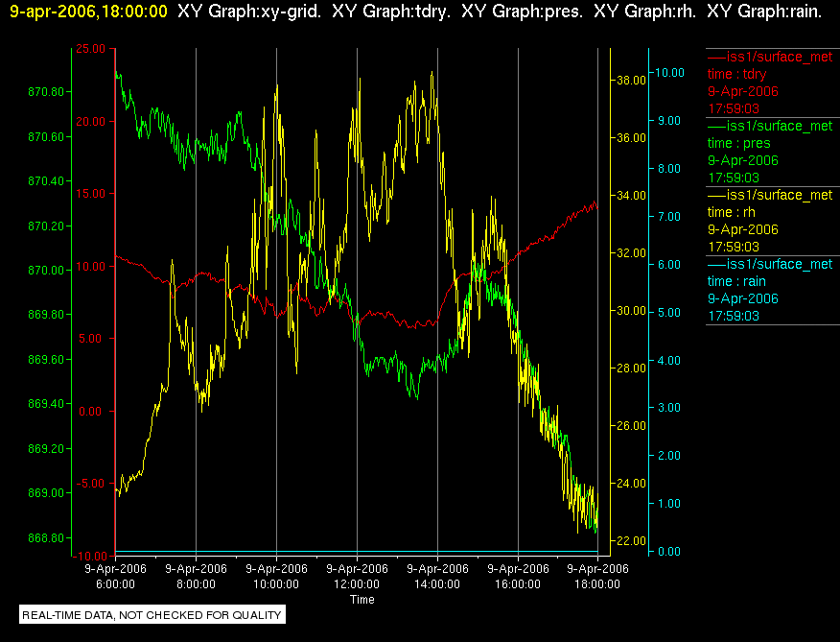Click the cyan rain axis value 1.00
Viewport: 840px width, 642px height.
pyautogui.click(x=668, y=504)
